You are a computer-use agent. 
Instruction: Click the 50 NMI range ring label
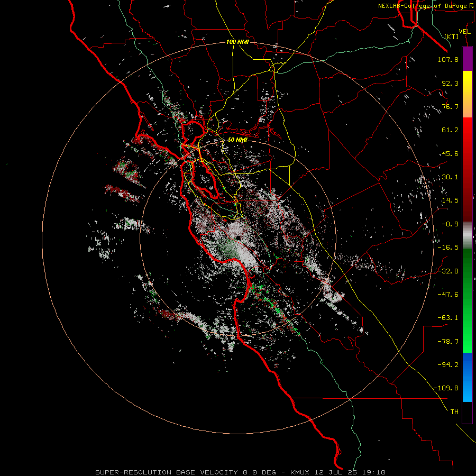pos(237,140)
